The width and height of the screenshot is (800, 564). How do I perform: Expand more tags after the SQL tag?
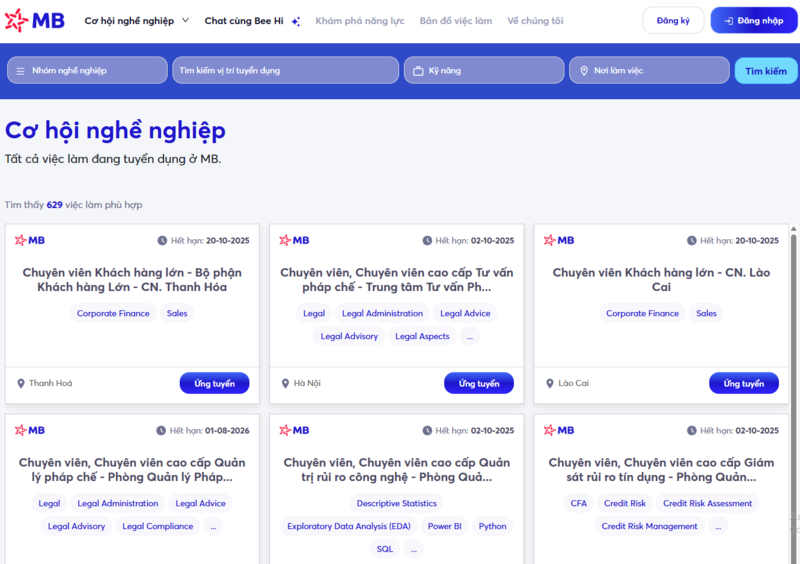pos(414,549)
